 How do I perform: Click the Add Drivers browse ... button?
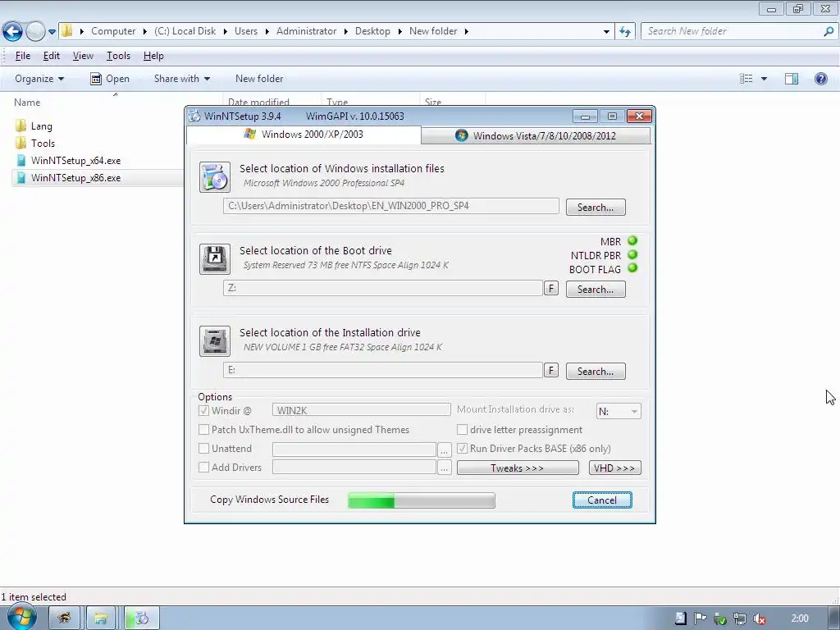[444, 468]
